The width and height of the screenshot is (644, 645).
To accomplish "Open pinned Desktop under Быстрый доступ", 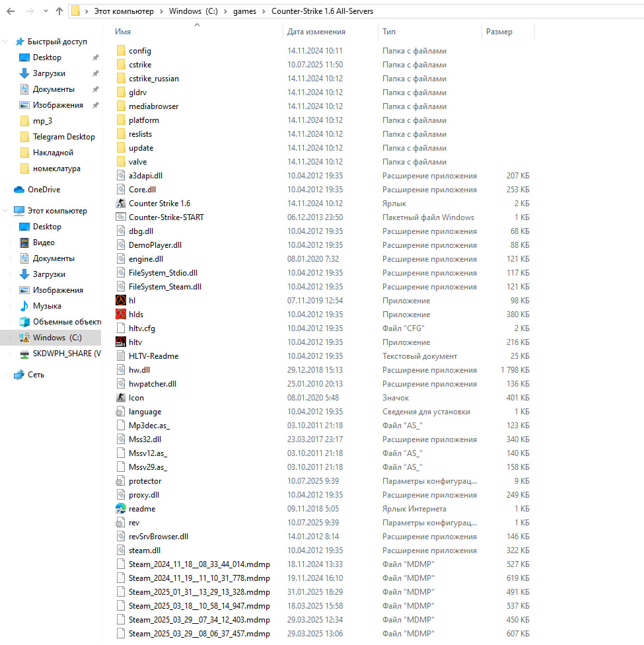I will click(46, 57).
